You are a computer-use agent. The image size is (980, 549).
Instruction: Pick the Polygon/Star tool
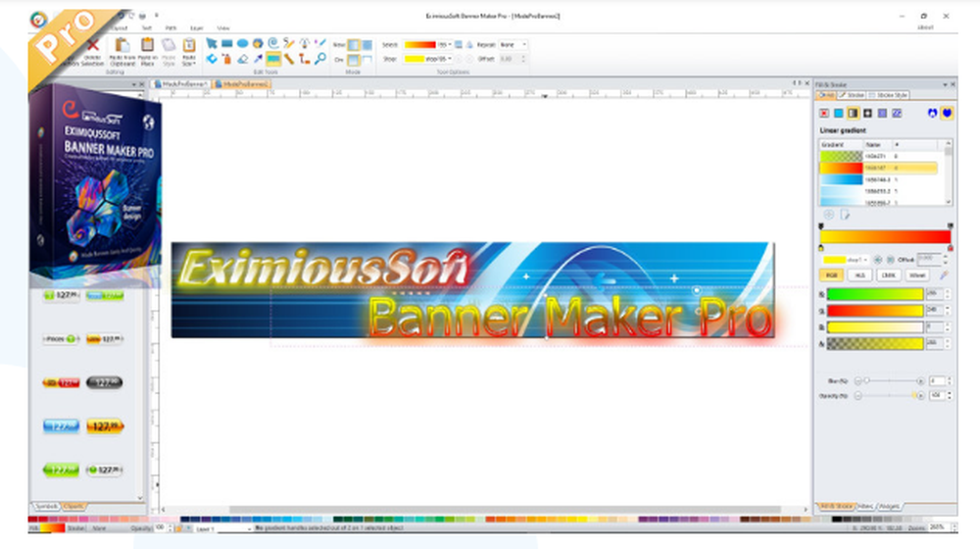pyautogui.click(x=258, y=43)
